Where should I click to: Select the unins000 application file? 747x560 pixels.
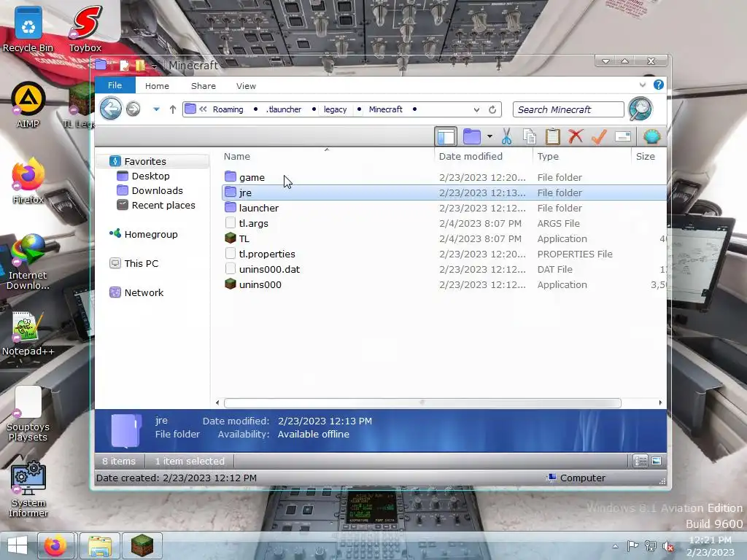pyautogui.click(x=444, y=284)
